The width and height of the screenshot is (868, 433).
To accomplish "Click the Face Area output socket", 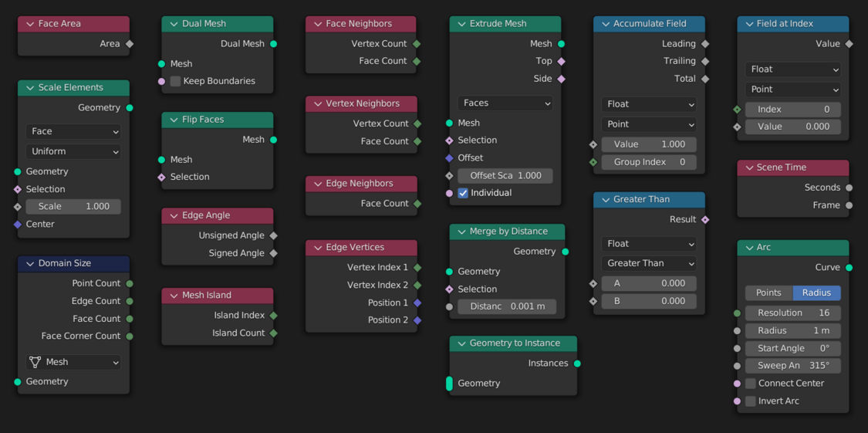I will [x=130, y=44].
